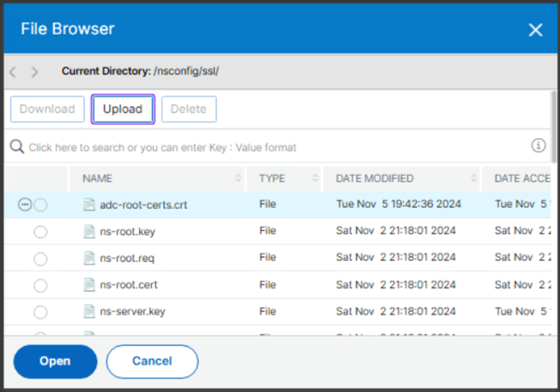Select the radio button for ns-root.key
This screenshot has width=560, height=392.
pyautogui.click(x=40, y=232)
